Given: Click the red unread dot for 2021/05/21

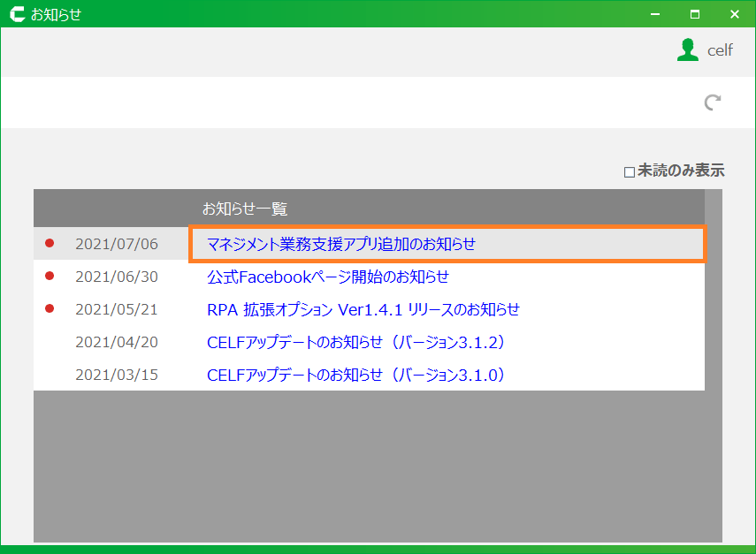Looking at the screenshot, I should coord(50,308).
